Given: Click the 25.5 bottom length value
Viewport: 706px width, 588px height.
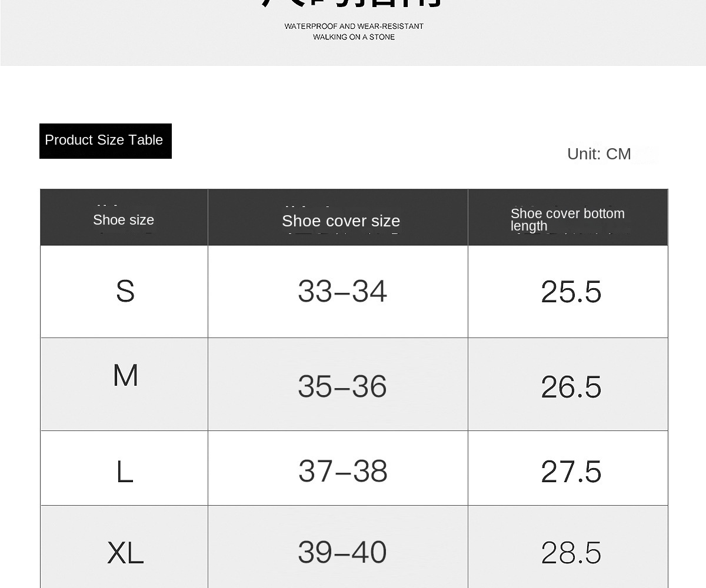Looking at the screenshot, I should (571, 292).
